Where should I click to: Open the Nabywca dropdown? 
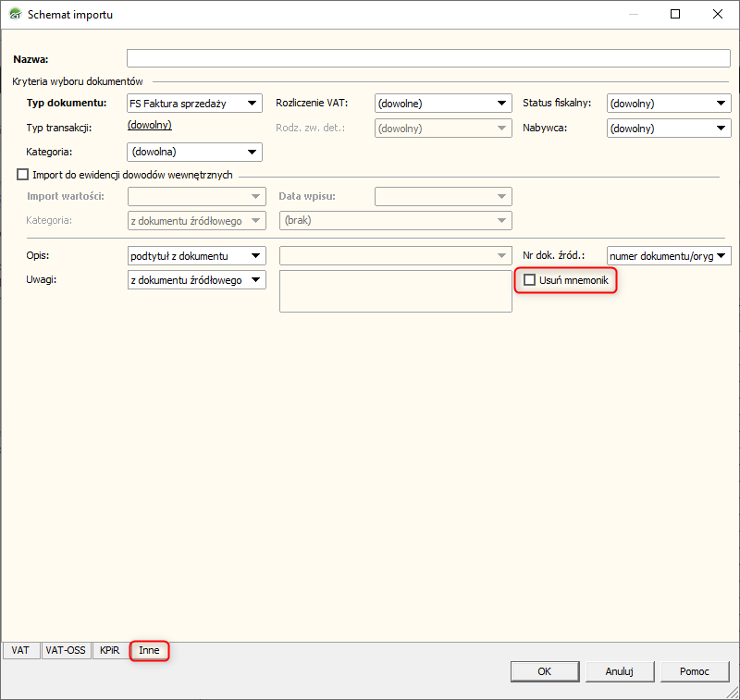pyautogui.click(x=669, y=129)
